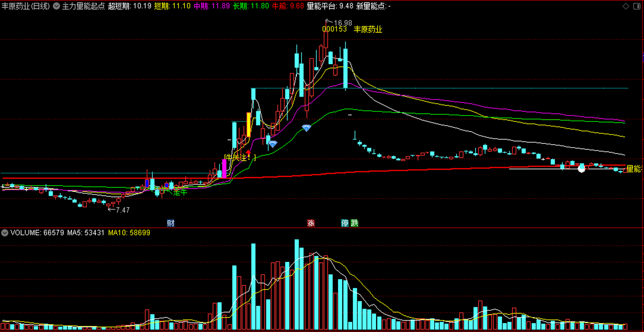Image resolution: width=644 pixels, height=332 pixels.
Task: Click the 16.98 high price label
Action: coord(343,23)
